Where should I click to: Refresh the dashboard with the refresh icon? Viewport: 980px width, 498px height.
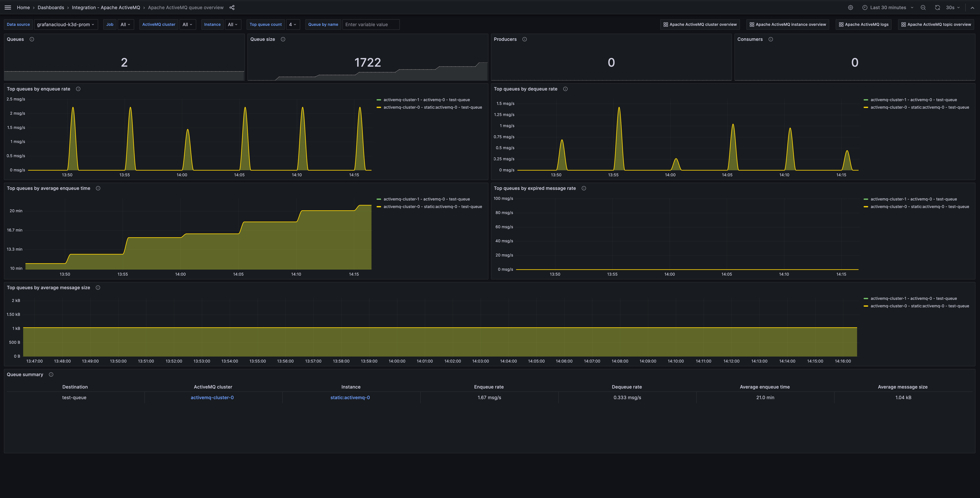(937, 7)
